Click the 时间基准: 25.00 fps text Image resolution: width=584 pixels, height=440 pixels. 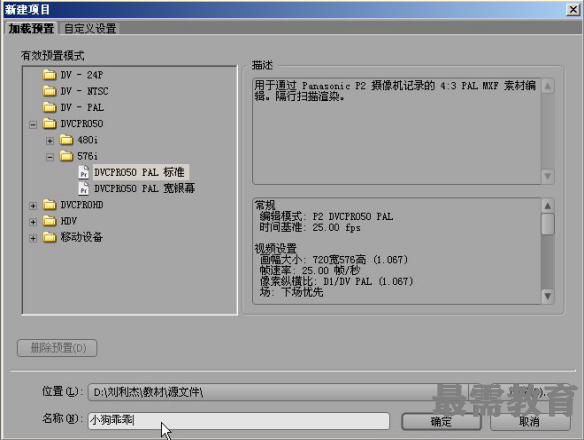[310, 227]
